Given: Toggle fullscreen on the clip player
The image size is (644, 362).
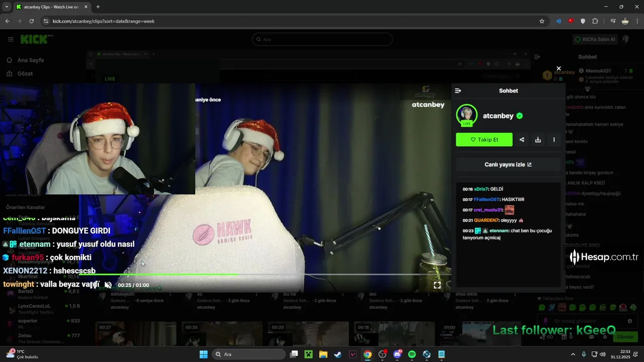Looking at the screenshot, I should (437, 285).
